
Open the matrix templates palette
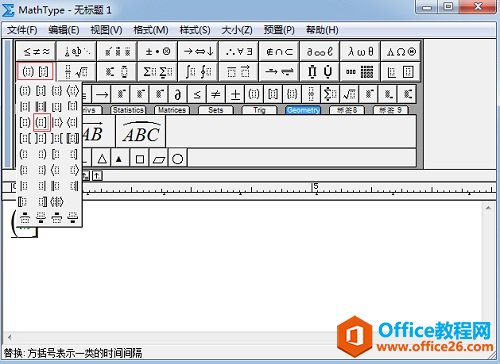360,71
